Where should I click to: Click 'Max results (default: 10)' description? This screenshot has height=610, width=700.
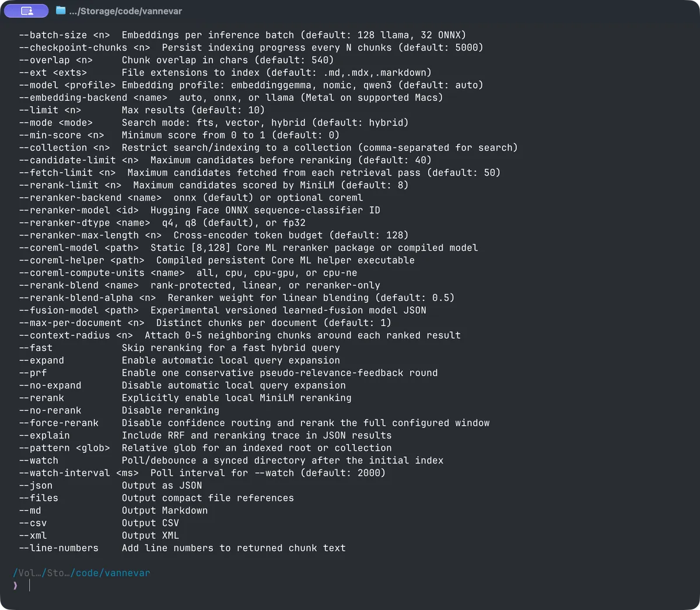coord(193,110)
